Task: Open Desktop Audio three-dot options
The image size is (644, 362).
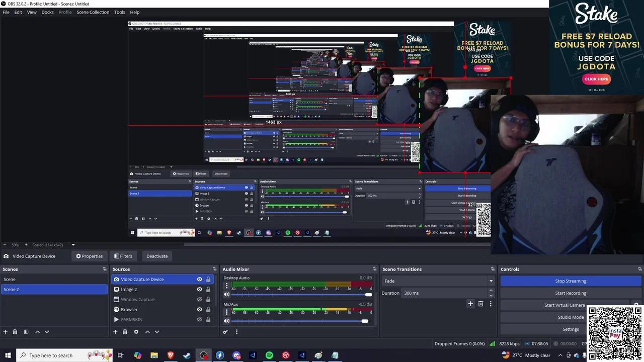Action: pyautogui.click(x=226, y=286)
